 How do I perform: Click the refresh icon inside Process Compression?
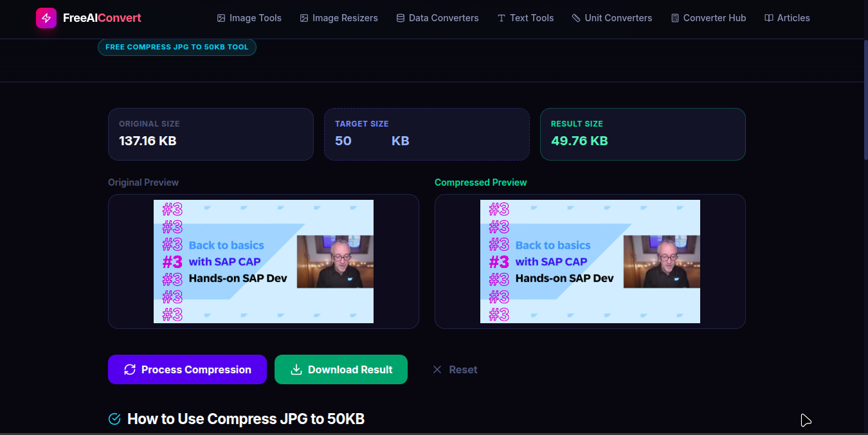[131, 369]
